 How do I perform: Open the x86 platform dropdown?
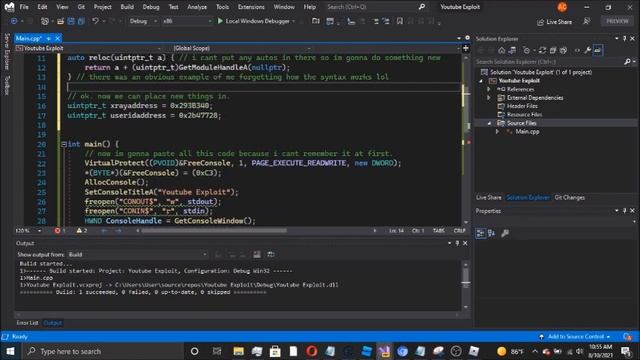[x=187, y=21]
